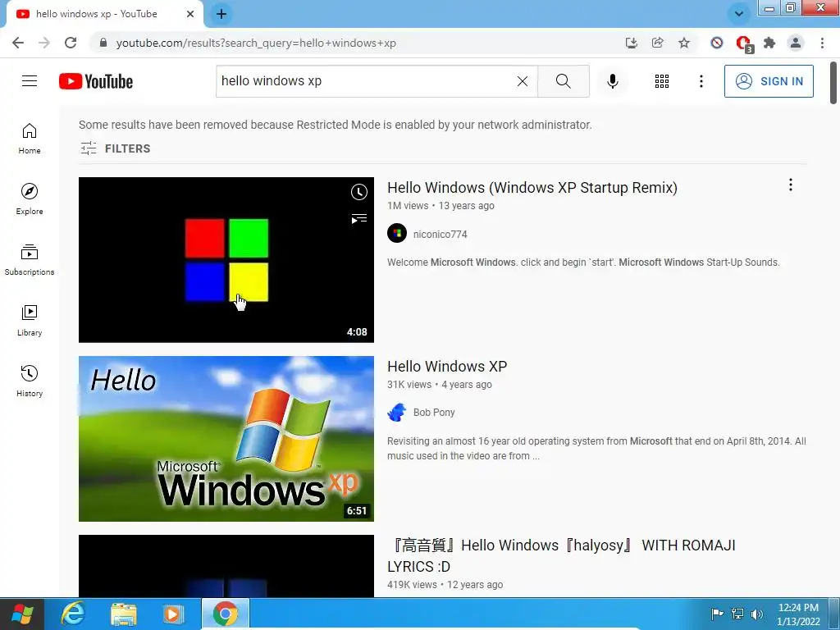Screen dimensions: 840x630
Task: Open the tab search dropdown arrow
Action: 738,14
